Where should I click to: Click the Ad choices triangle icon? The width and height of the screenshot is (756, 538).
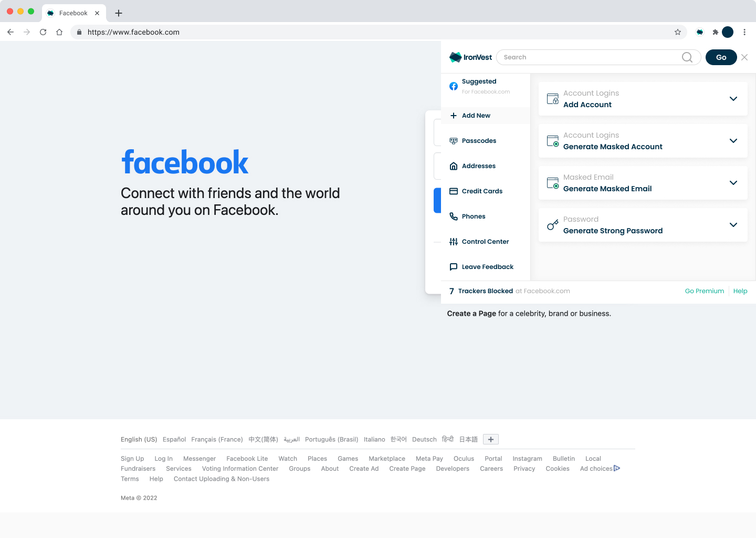click(x=617, y=468)
